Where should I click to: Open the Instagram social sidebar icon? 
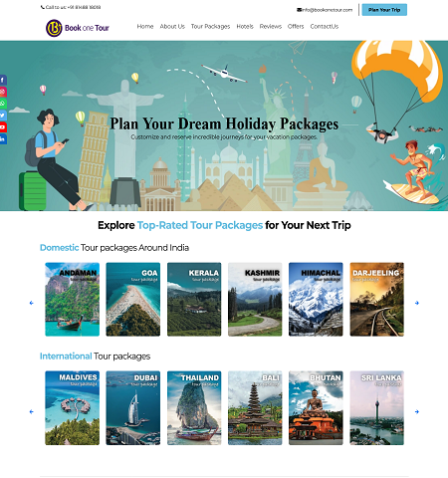click(3, 92)
